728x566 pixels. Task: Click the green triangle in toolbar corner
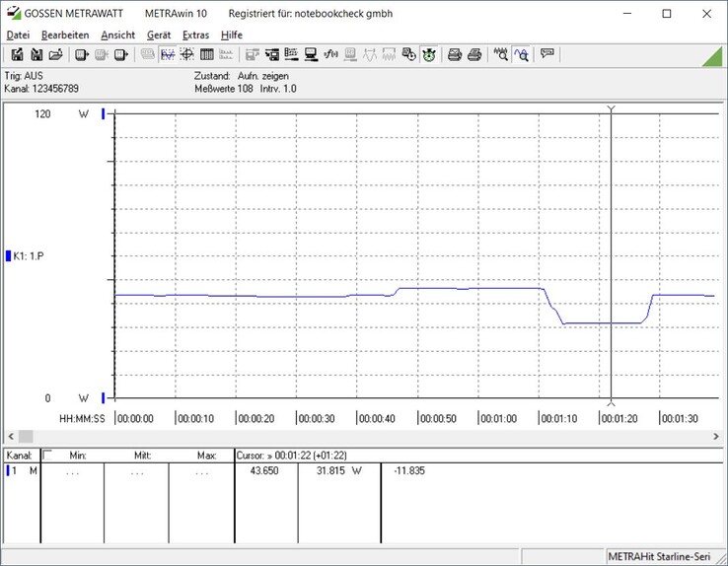click(x=713, y=56)
